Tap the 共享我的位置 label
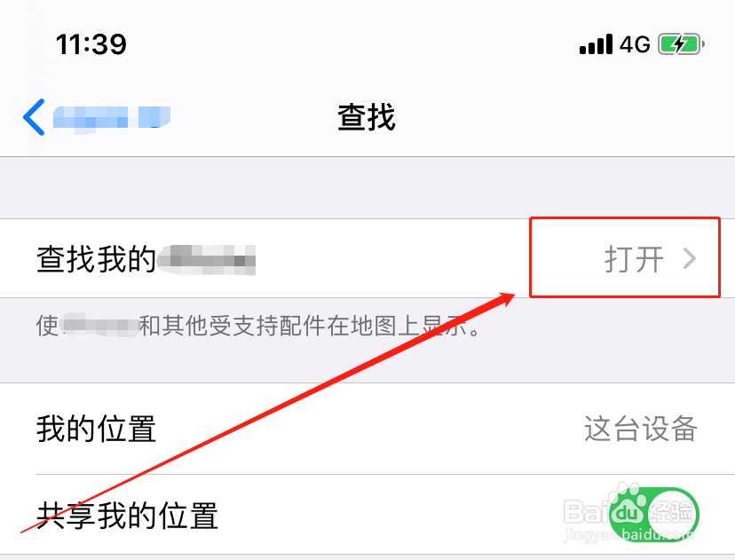The width and height of the screenshot is (735, 560). [x=128, y=516]
